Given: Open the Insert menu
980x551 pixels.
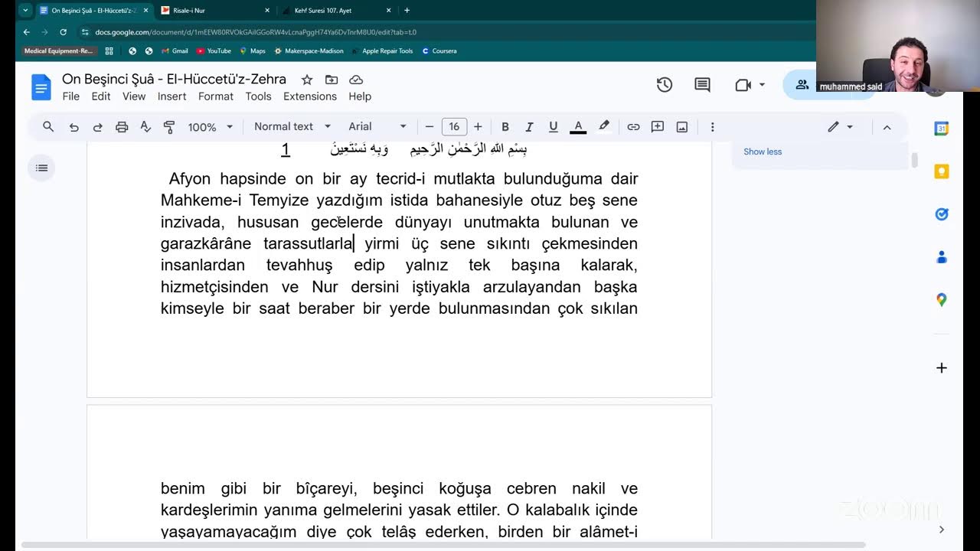Looking at the screenshot, I should (172, 96).
